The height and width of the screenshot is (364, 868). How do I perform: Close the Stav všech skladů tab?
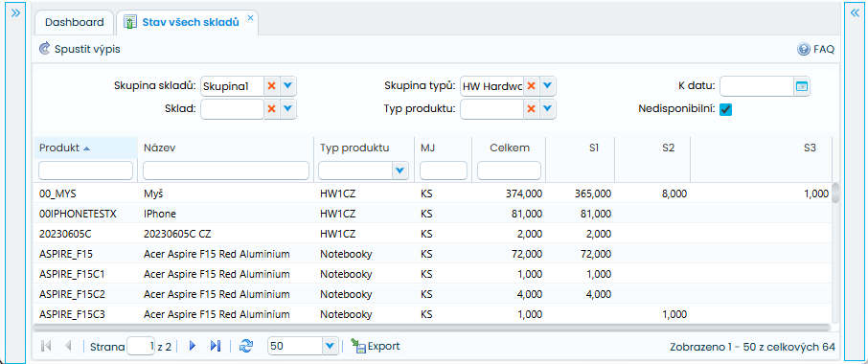point(250,18)
